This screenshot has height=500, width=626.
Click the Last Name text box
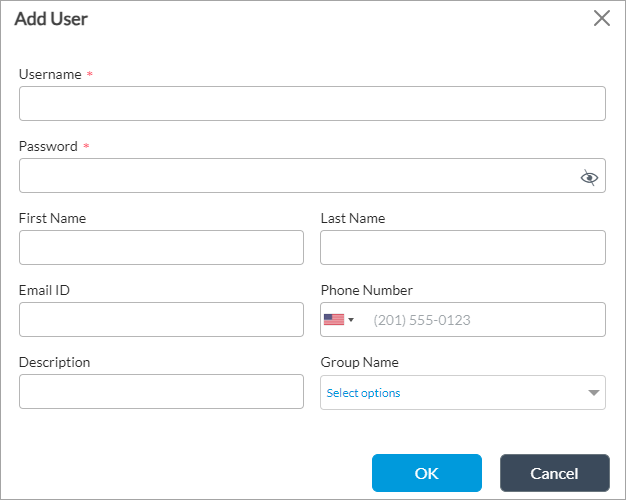tap(463, 248)
